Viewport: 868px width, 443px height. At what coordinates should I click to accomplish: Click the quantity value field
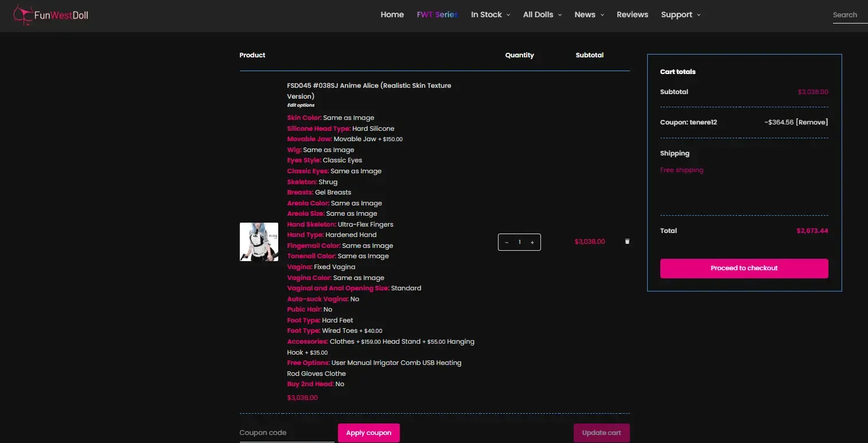click(520, 242)
